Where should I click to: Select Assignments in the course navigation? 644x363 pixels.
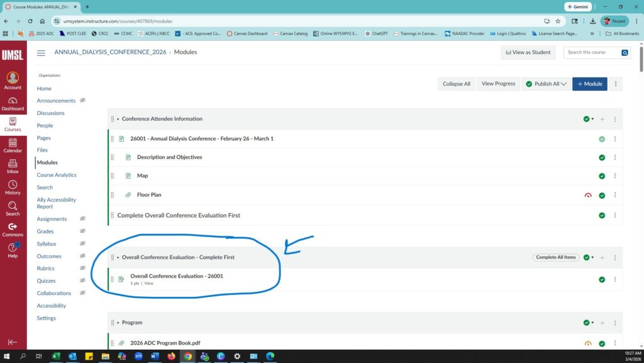point(52,219)
